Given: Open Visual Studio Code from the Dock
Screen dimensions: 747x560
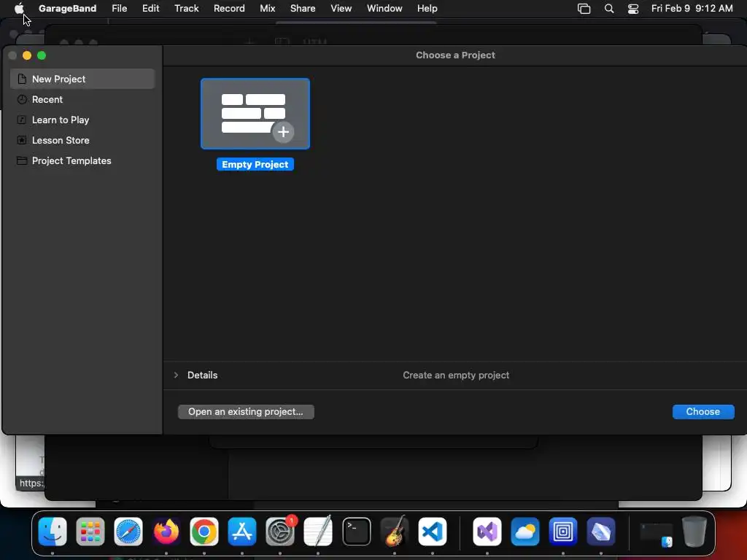Looking at the screenshot, I should pos(432,532).
